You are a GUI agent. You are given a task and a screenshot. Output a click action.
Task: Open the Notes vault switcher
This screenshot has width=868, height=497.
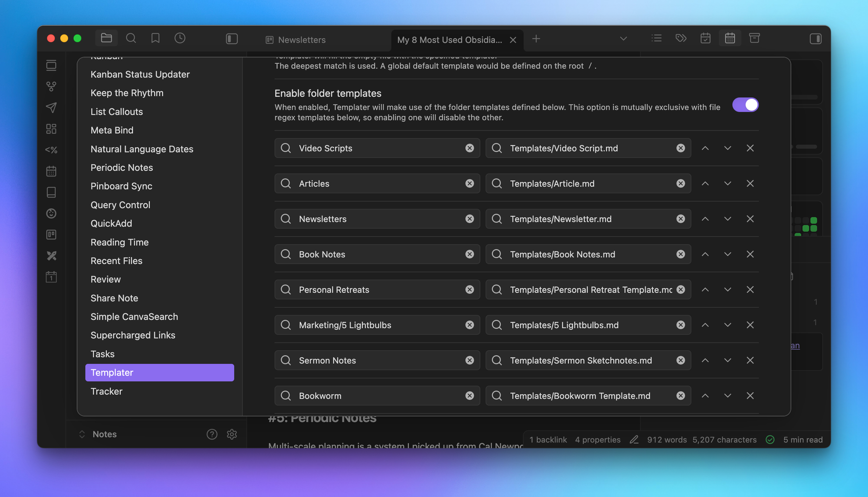[x=99, y=434]
